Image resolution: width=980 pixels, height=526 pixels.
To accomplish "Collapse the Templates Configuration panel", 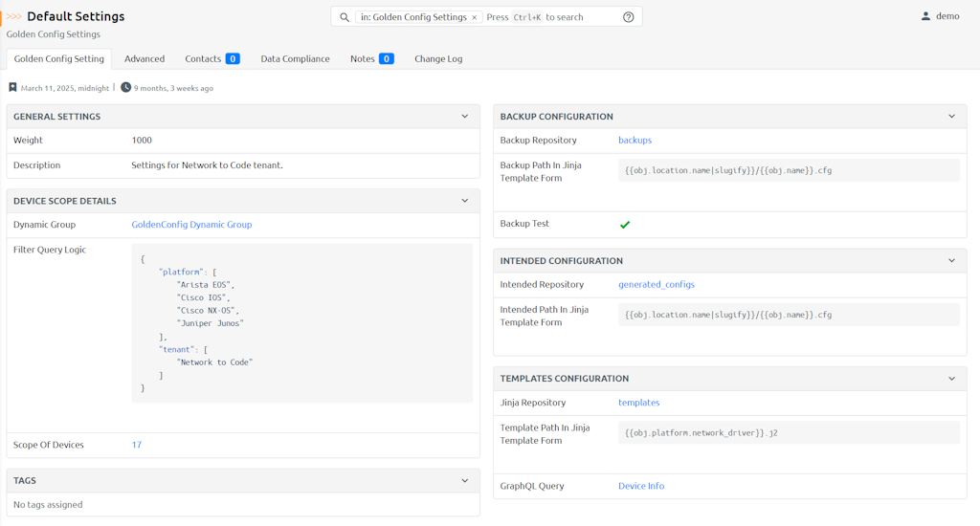I will tap(951, 379).
